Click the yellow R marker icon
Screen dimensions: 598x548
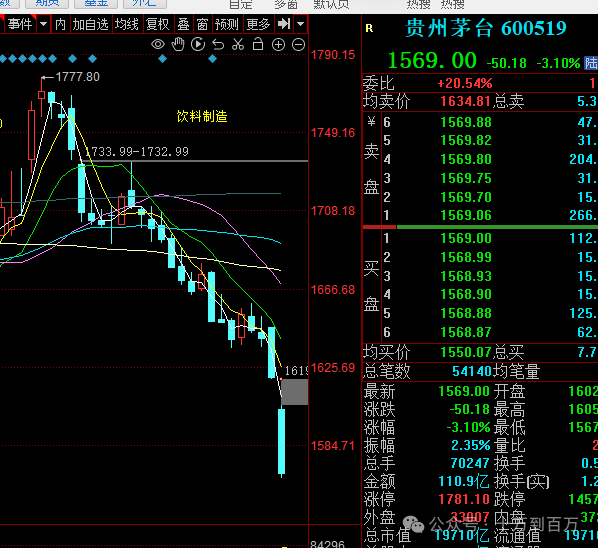tap(369, 29)
